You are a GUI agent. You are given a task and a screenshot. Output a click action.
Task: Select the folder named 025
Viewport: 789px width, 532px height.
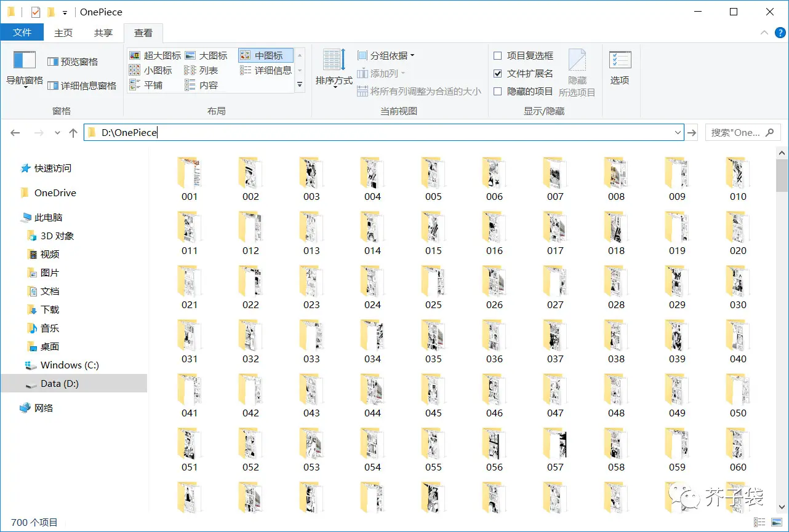coord(433,288)
